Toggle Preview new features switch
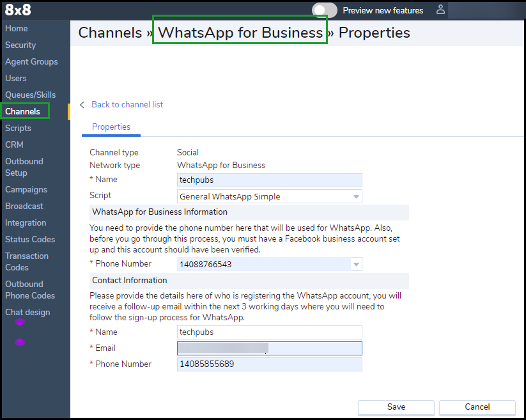 (x=324, y=10)
